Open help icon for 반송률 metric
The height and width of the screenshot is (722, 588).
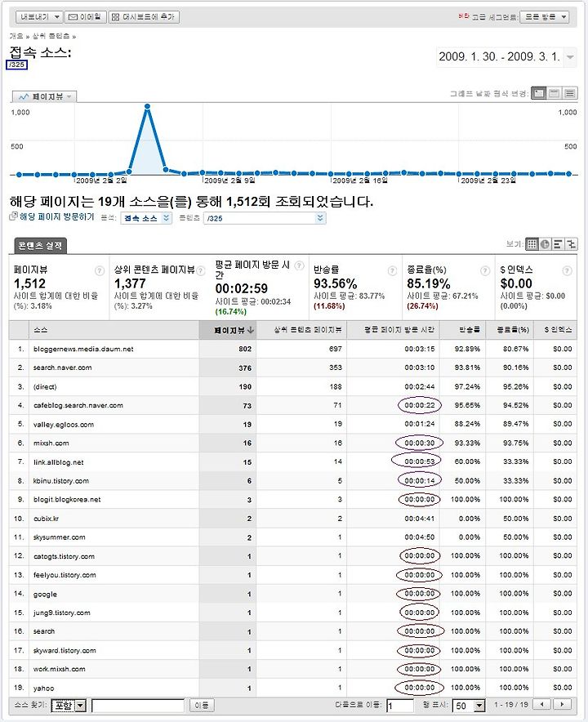pos(392,271)
